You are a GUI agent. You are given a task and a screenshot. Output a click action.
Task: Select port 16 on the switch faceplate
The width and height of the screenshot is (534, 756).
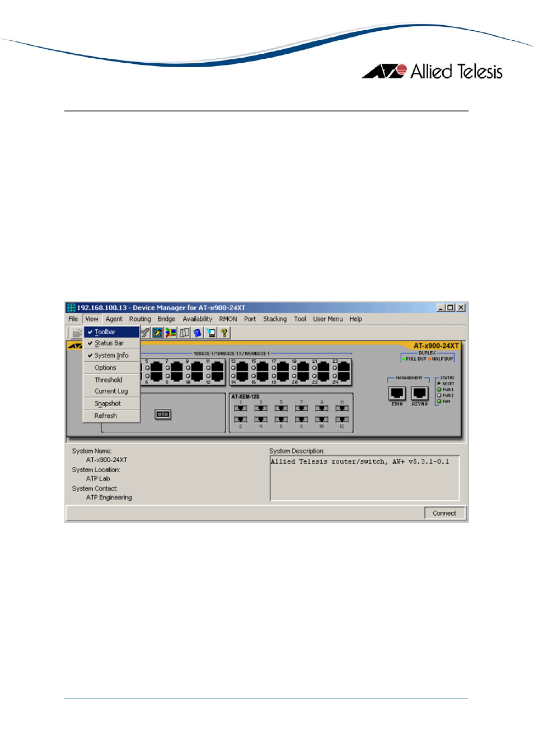(x=263, y=376)
